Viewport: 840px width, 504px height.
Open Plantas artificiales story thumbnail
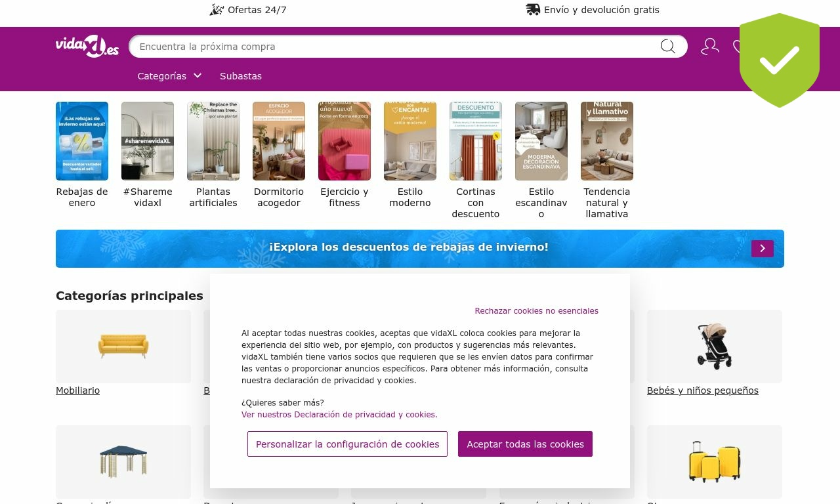[x=213, y=141]
